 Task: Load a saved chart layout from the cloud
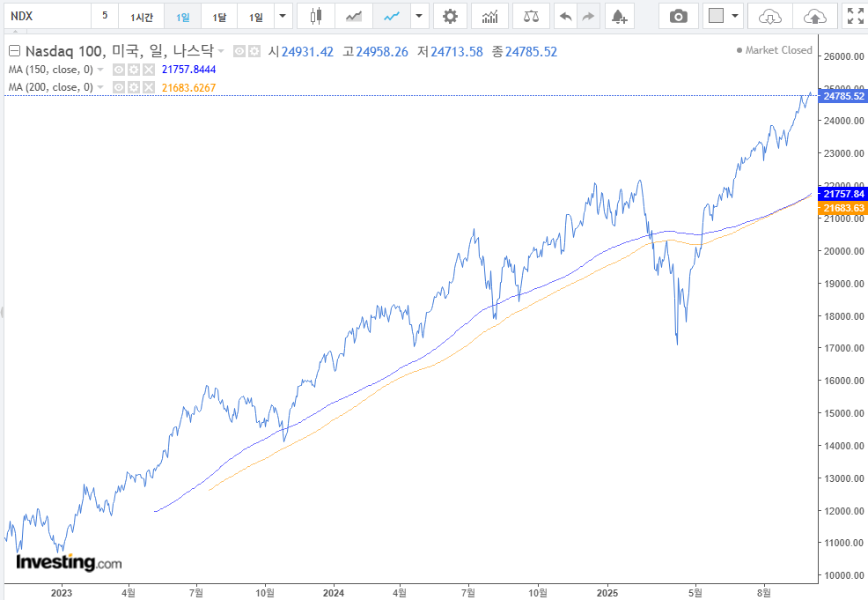[x=770, y=16]
